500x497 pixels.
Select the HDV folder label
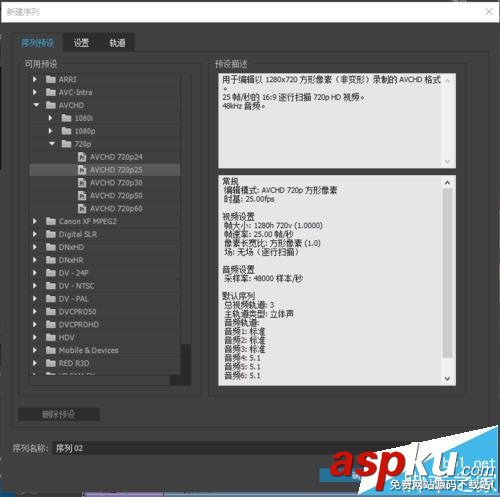click(66, 338)
